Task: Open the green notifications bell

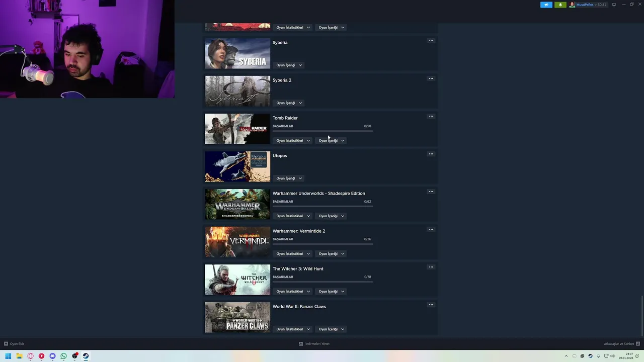Action: coord(560,5)
